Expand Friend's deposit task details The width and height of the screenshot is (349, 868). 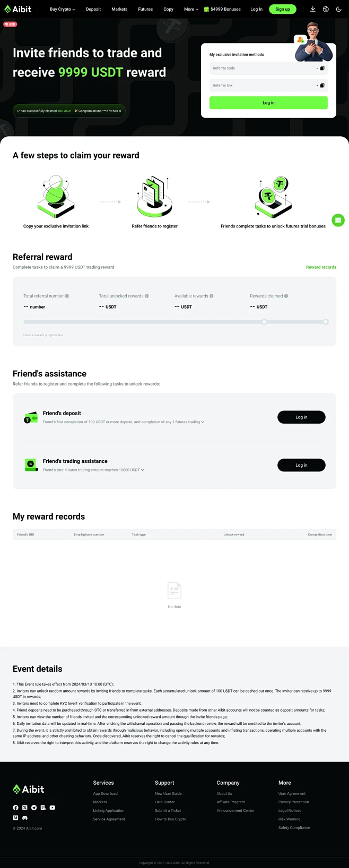tap(203, 422)
